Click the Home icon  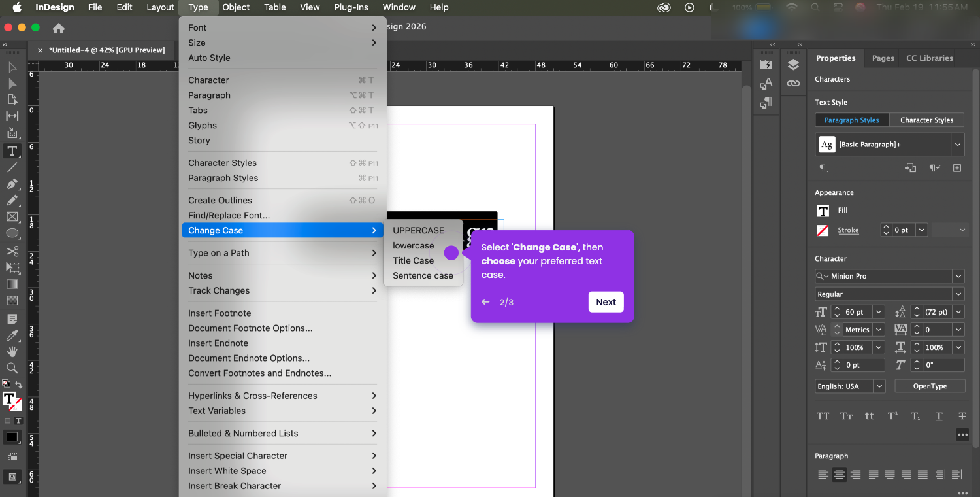[59, 28]
